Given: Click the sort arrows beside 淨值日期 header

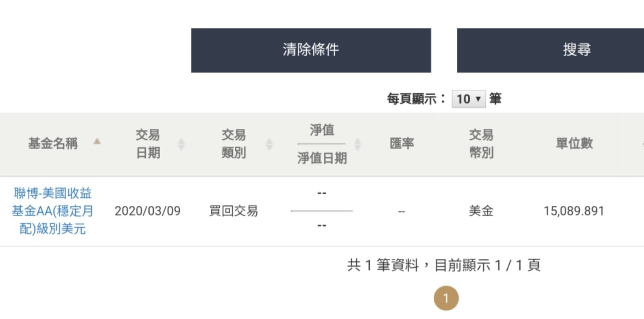Looking at the screenshot, I should pos(357,144).
